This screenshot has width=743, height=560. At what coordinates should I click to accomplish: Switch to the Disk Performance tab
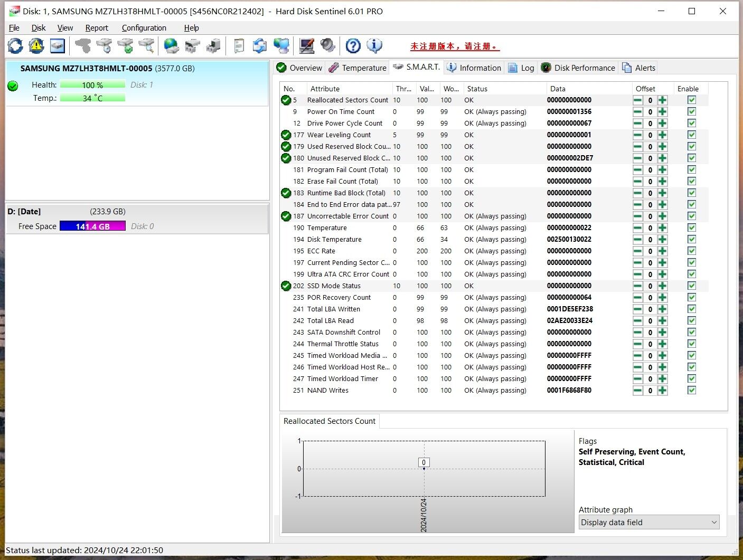click(578, 68)
